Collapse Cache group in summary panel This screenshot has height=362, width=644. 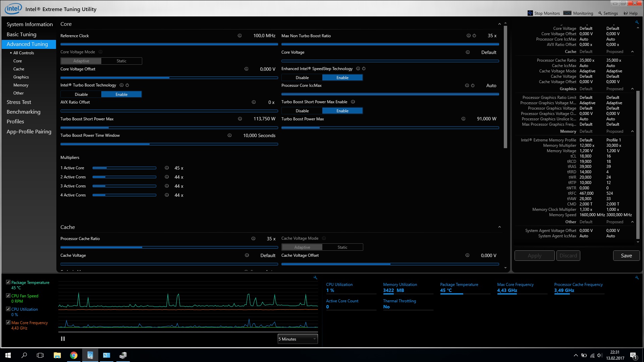click(x=632, y=52)
